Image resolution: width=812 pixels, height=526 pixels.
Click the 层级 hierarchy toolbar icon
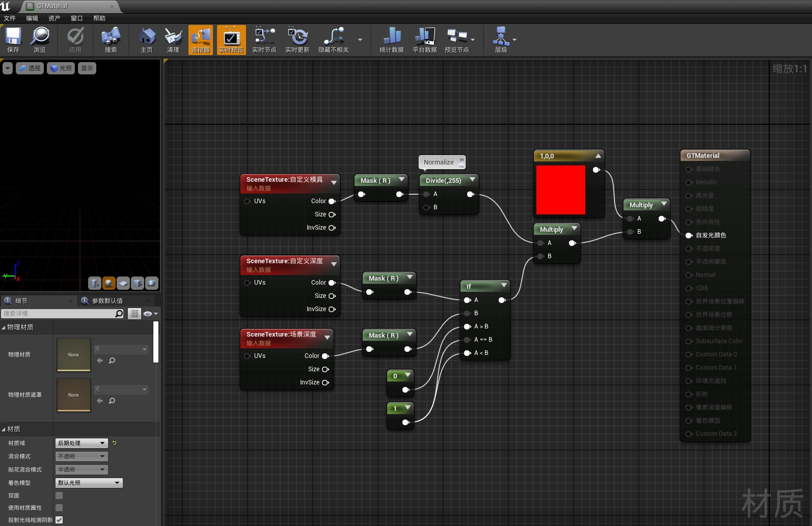coord(501,40)
